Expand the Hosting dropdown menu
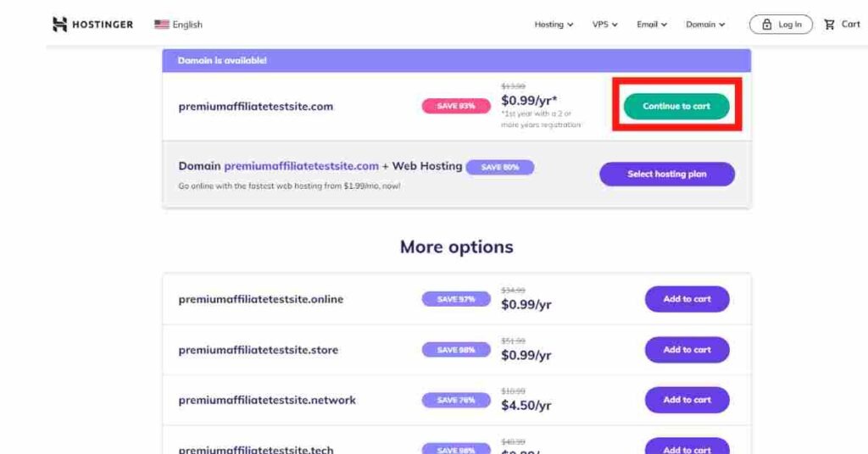 [554, 25]
